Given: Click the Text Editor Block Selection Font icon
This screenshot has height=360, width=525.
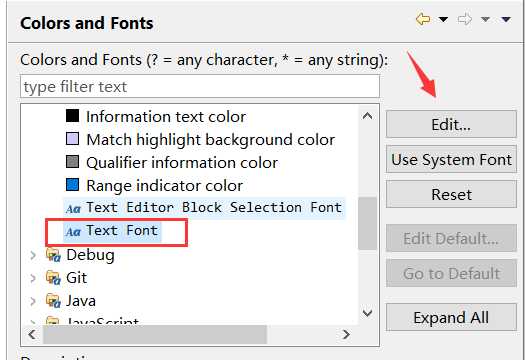Looking at the screenshot, I should coord(73,209).
